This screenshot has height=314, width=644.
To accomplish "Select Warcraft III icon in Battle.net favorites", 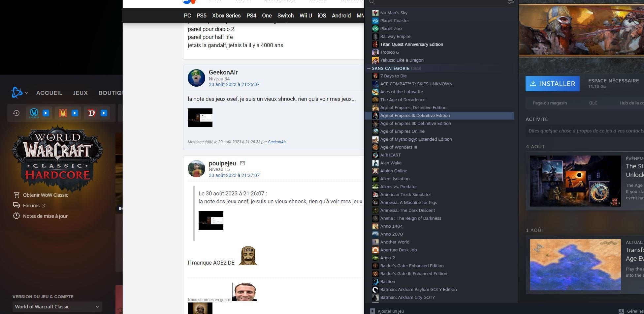I will 63,113.
